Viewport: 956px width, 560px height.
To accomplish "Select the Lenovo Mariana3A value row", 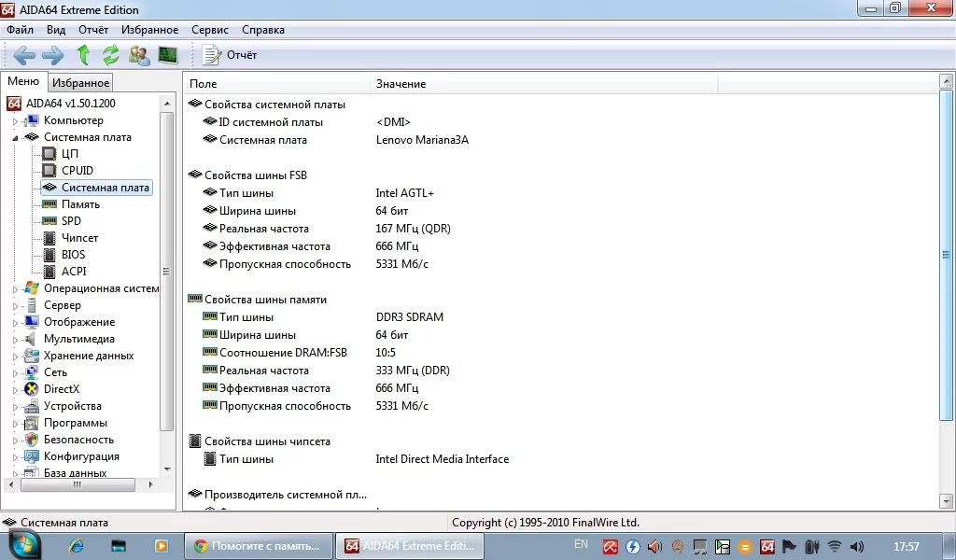I will pos(422,140).
